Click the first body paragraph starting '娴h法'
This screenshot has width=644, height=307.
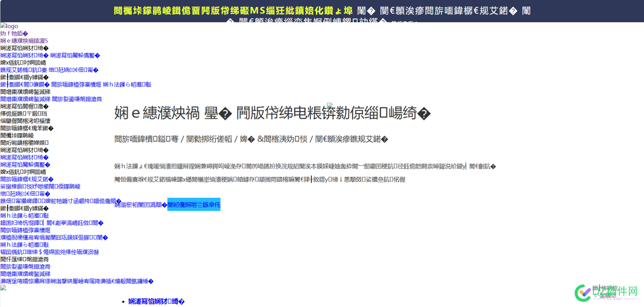pos(305,166)
